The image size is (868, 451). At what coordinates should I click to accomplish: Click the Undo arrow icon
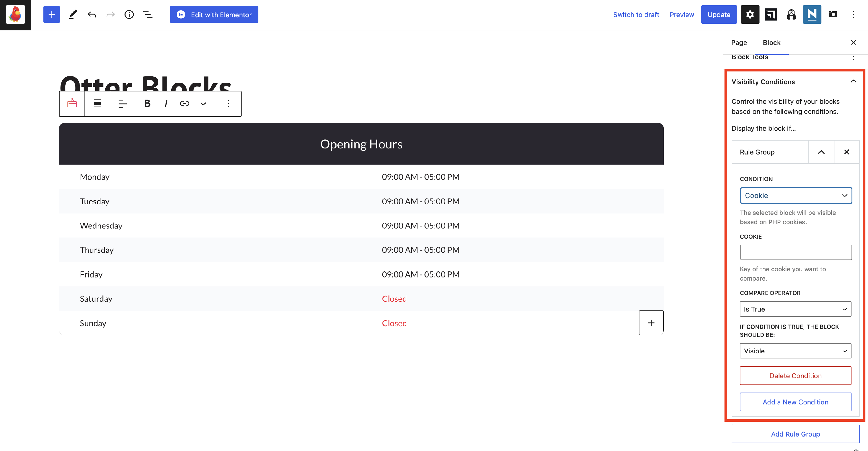[92, 14]
